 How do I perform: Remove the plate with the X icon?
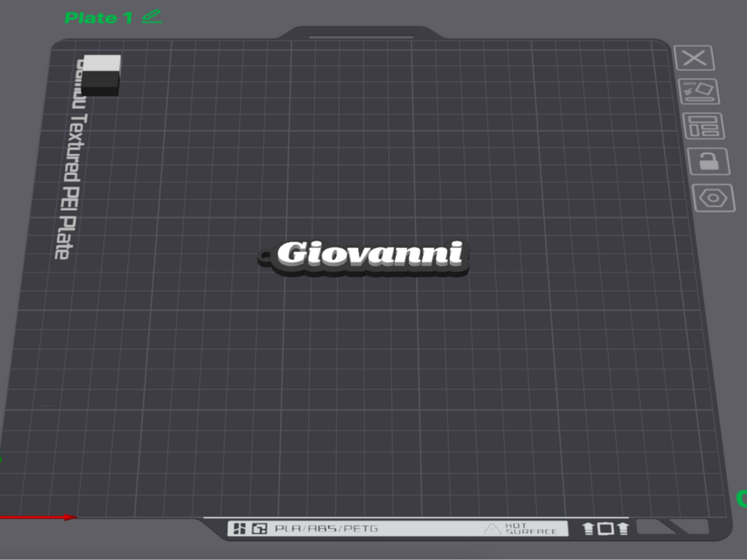[x=694, y=58]
